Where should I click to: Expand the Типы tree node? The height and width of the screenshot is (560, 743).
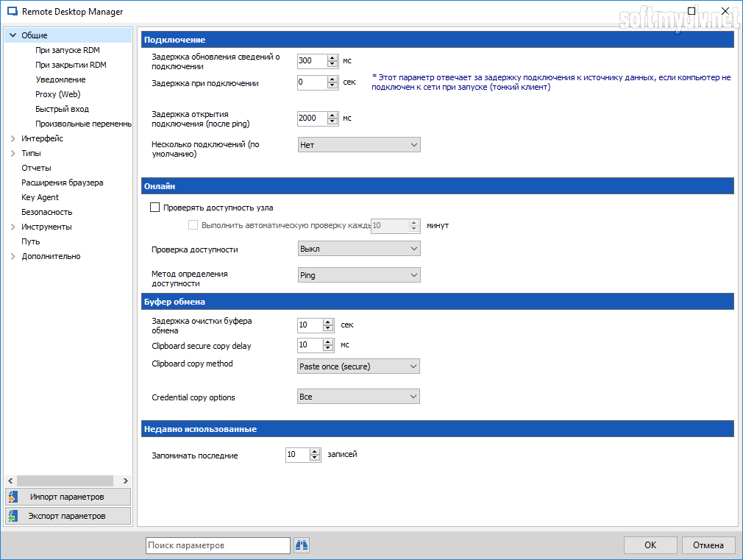pyautogui.click(x=13, y=153)
